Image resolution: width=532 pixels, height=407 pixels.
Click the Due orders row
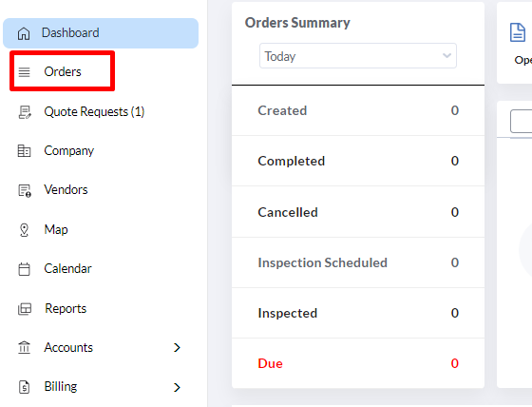(x=358, y=363)
